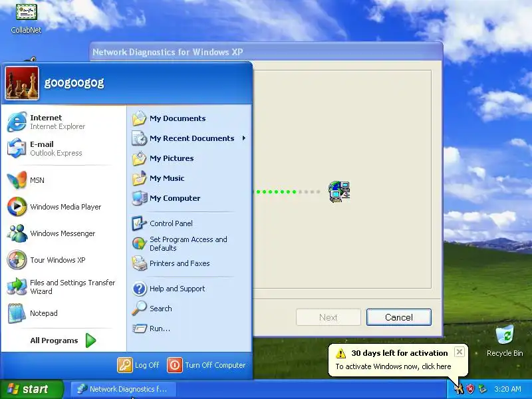Open MSN butterfly icon
Viewport: 532px width, 399px height.
(x=16, y=180)
